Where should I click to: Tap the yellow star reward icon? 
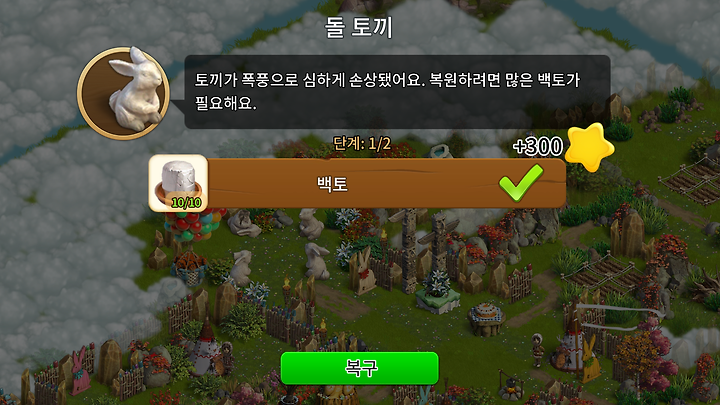pos(589,147)
